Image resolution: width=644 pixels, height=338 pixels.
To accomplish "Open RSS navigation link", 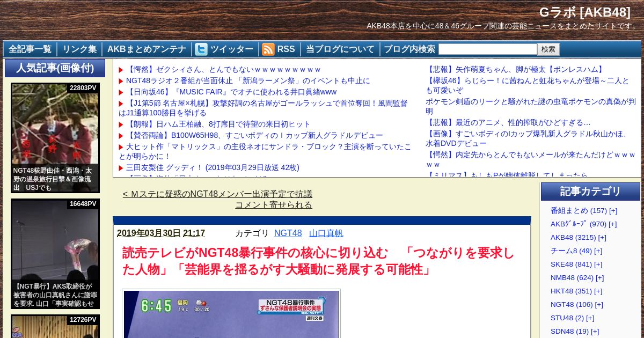I will [286, 49].
